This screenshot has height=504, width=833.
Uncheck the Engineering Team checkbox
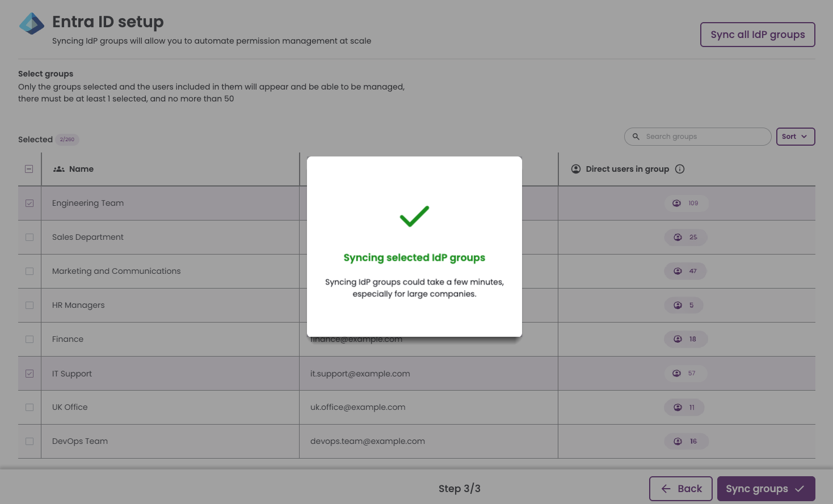point(30,203)
